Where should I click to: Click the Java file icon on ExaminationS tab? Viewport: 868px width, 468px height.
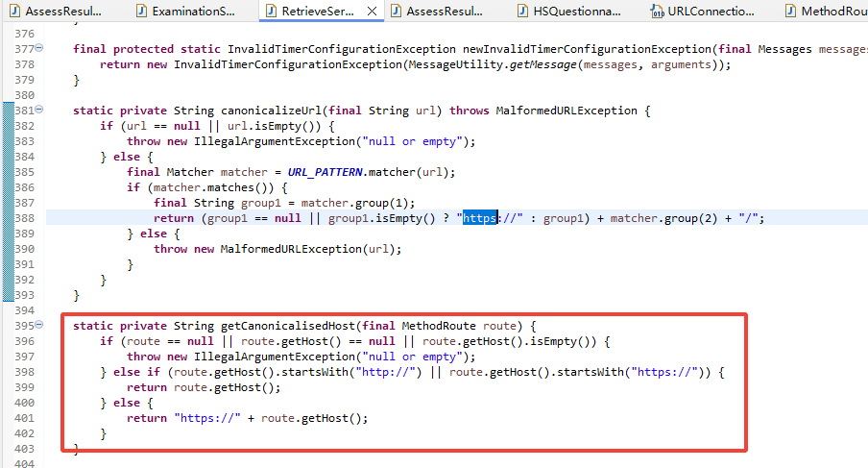pos(143,12)
